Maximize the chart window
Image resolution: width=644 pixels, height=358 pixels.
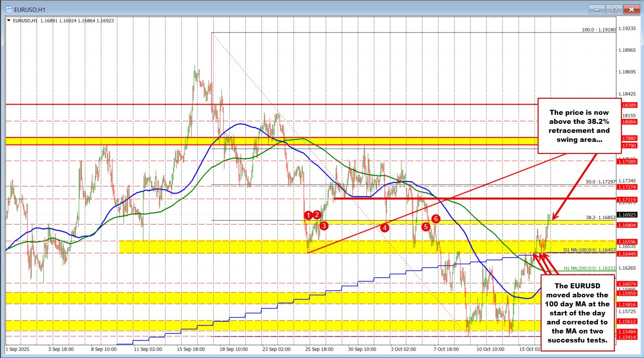(x=613, y=9)
